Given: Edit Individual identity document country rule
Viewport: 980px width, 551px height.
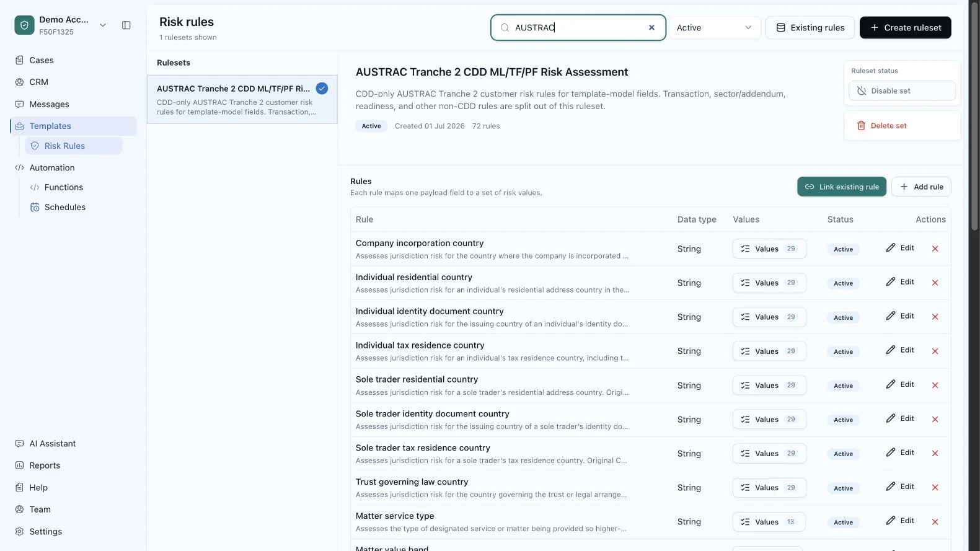Looking at the screenshot, I should pos(900,316).
